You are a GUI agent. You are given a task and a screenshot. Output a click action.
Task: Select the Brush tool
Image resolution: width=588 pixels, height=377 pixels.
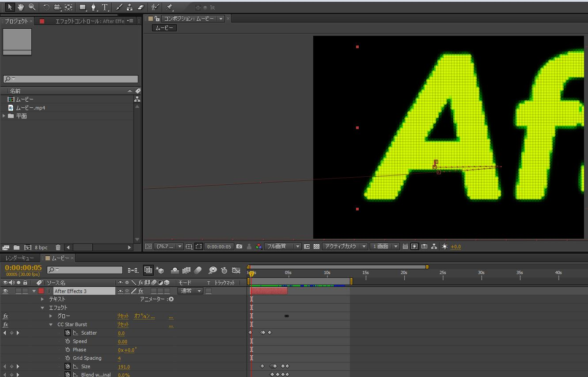coord(119,7)
